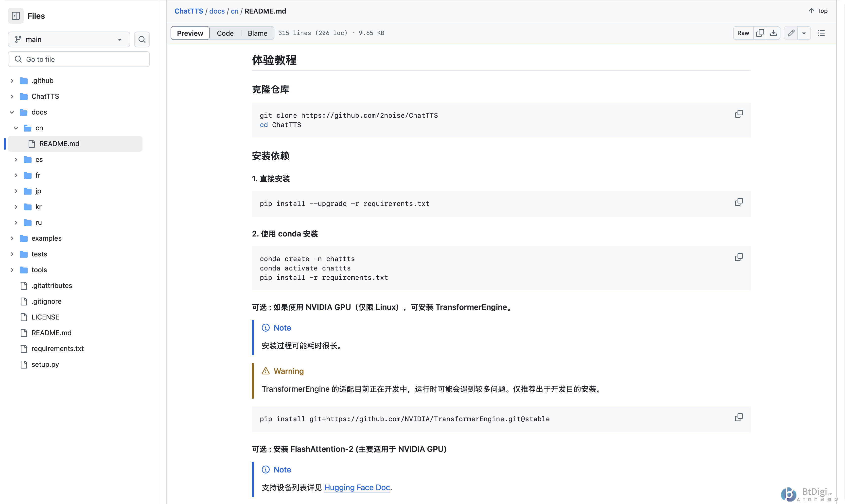Open requirements.txt in file tree
This screenshot has width=845, height=504.
57,349
